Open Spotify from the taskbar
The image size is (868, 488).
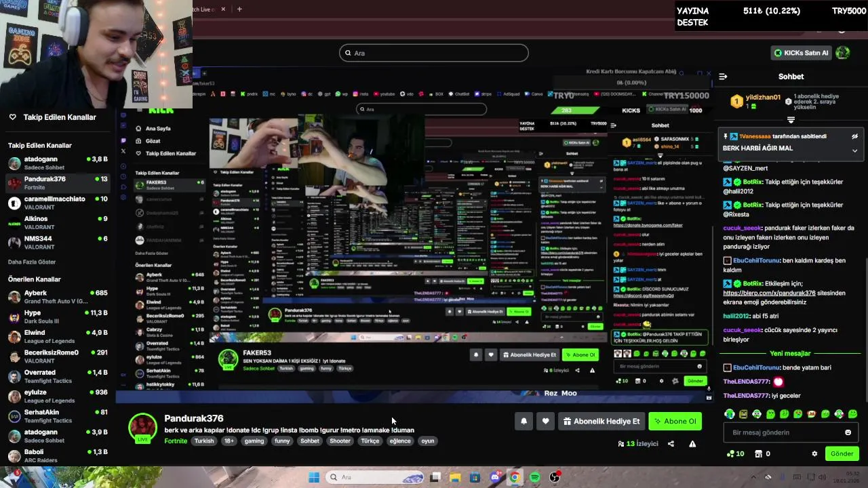pyautogui.click(x=534, y=477)
